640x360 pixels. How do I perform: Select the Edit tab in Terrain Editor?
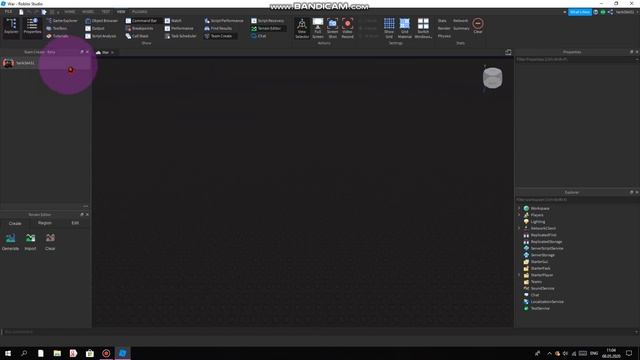click(x=75, y=223)
